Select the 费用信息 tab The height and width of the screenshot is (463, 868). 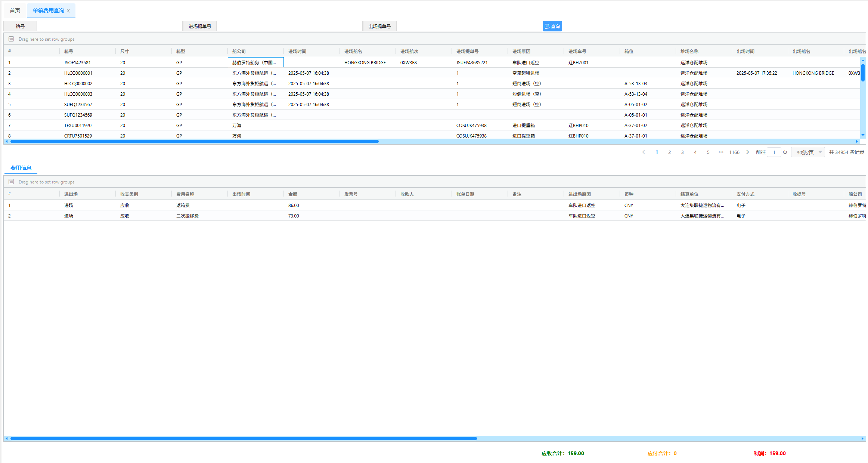click(21, 168)
